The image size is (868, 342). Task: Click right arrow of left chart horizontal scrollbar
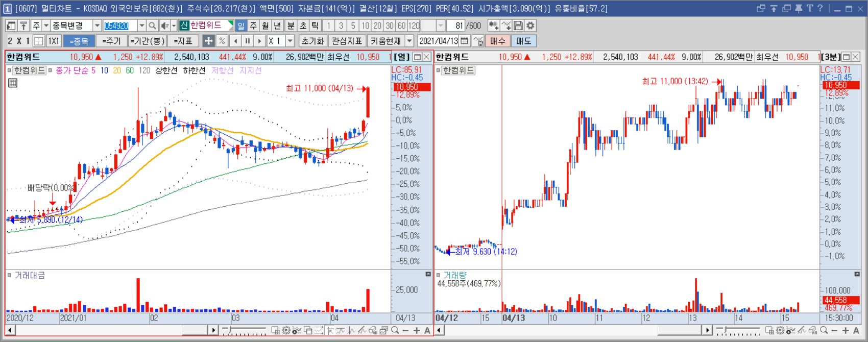(x=213, y=330)
